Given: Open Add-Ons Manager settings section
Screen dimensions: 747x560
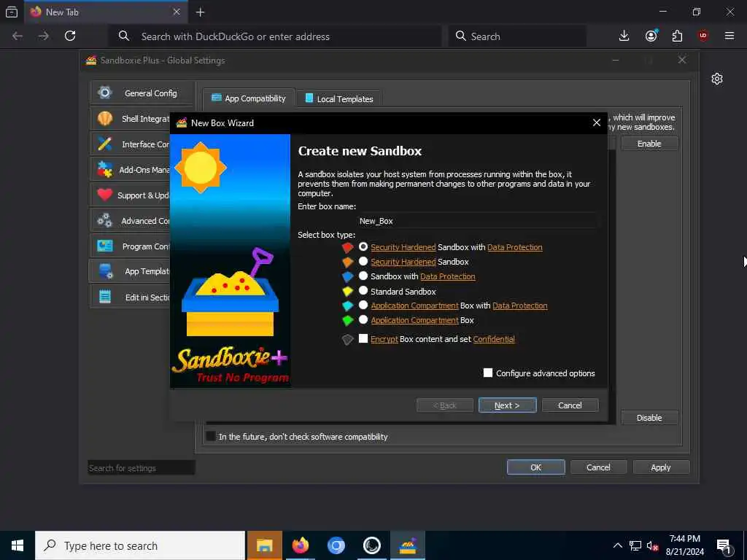Looking at the screenshot, I should click(131, 169).
